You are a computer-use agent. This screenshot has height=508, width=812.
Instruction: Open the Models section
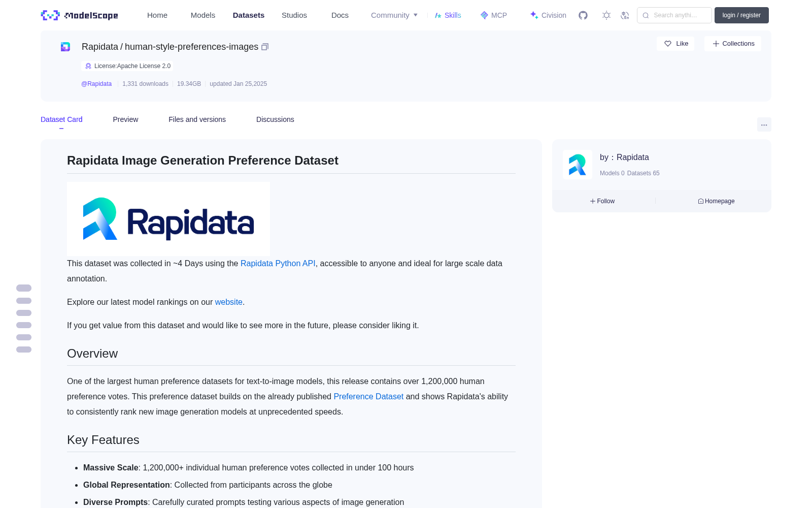tap(203, 15)
